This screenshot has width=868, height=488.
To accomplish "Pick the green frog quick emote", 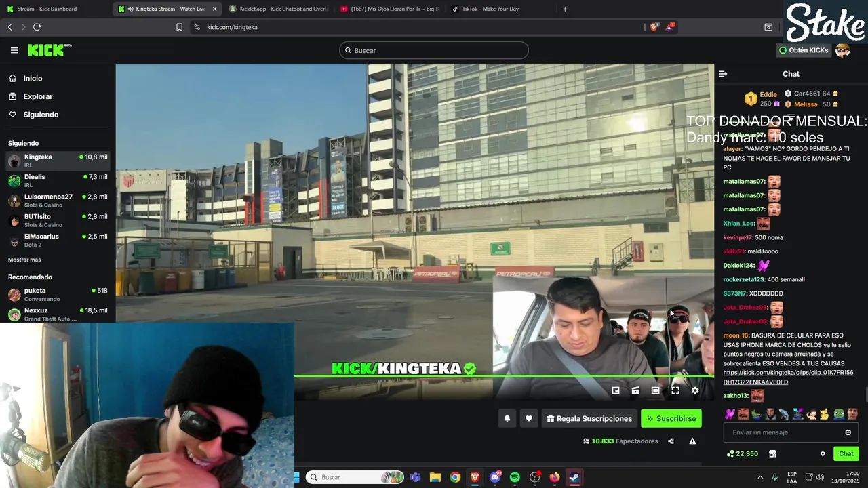I will tap(839, 413).
